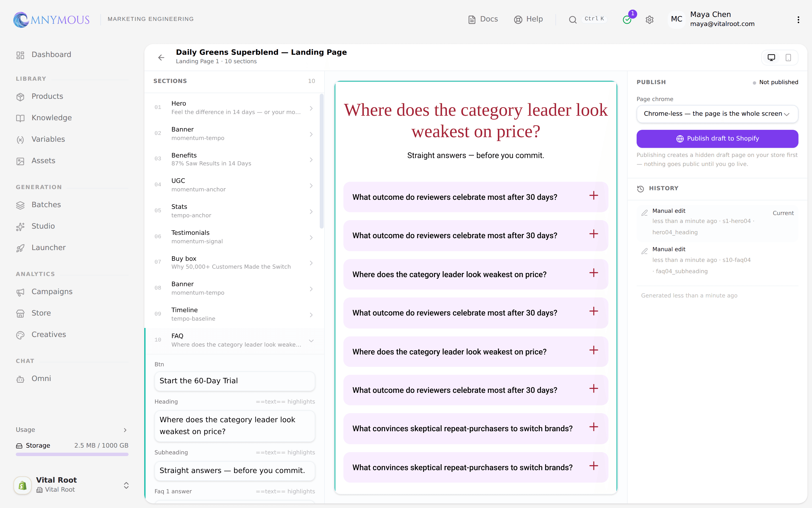Click the Launcher rocket icon
The height and width of the screenshot is (508, 812).
click(x=20, y=248)
